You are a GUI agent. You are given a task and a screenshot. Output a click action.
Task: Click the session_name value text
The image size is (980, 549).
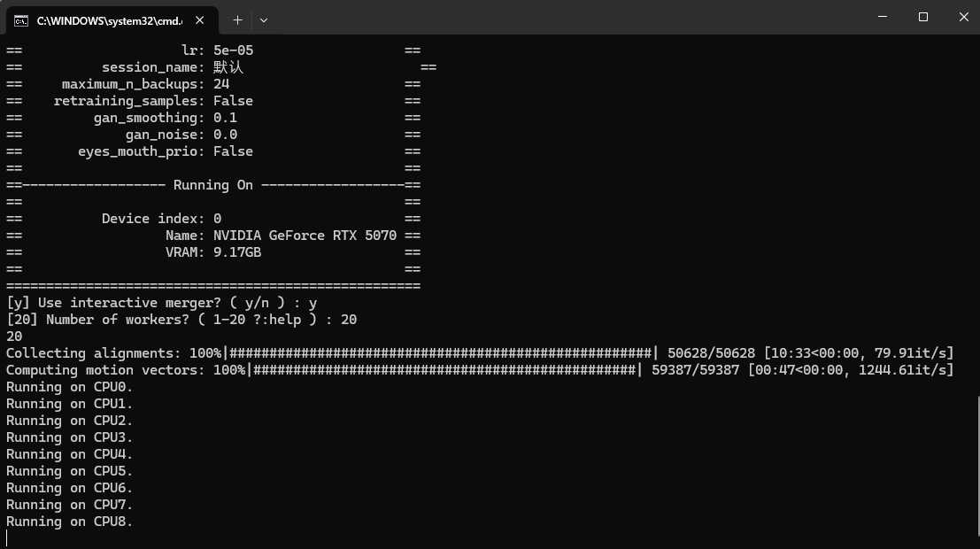[x=228, y=67]
